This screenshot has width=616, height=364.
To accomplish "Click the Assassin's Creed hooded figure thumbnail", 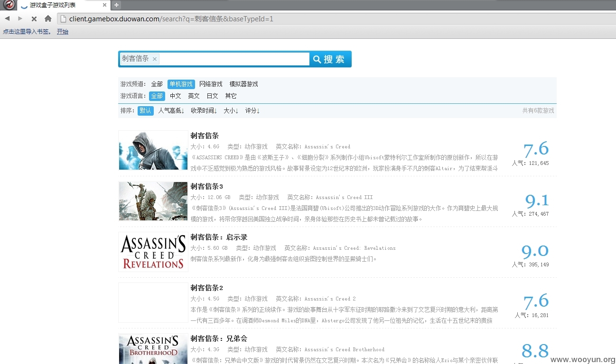I will [153, 150].
